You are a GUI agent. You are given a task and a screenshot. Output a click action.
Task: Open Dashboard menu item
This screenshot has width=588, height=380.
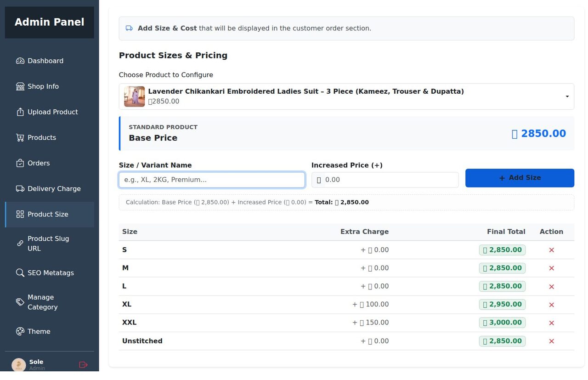(x=50, y=61)
